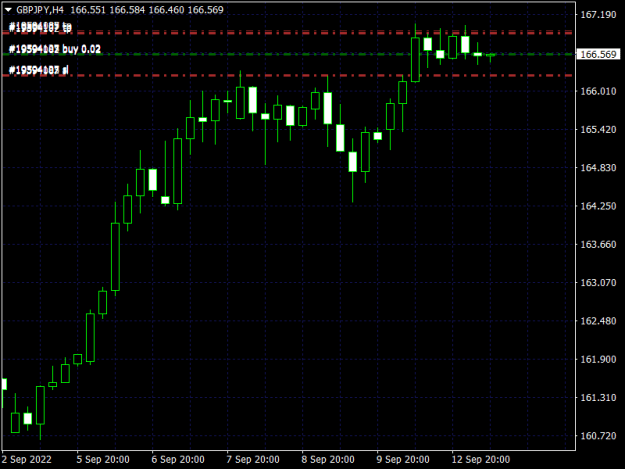Click the OHLC quote values in chart header
The image size is (625, 469).
click(147, 10)
